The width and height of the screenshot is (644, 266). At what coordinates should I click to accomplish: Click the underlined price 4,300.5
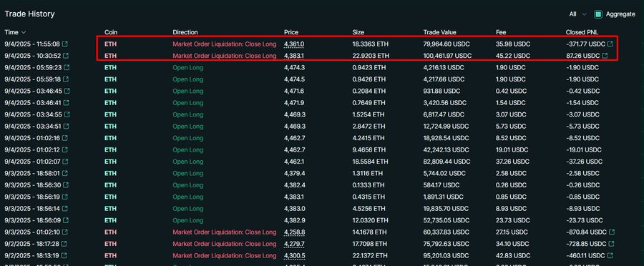click(295, 256)
